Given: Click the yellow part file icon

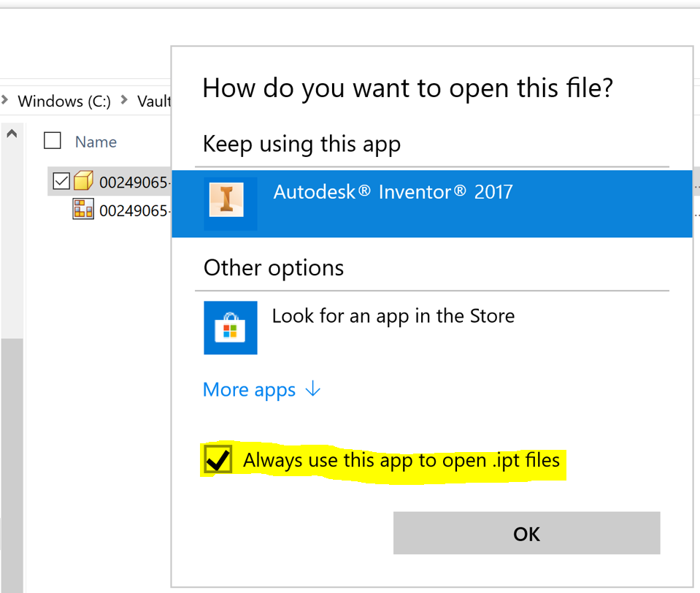Looking at the screenshot, I should tap(83, 180).
